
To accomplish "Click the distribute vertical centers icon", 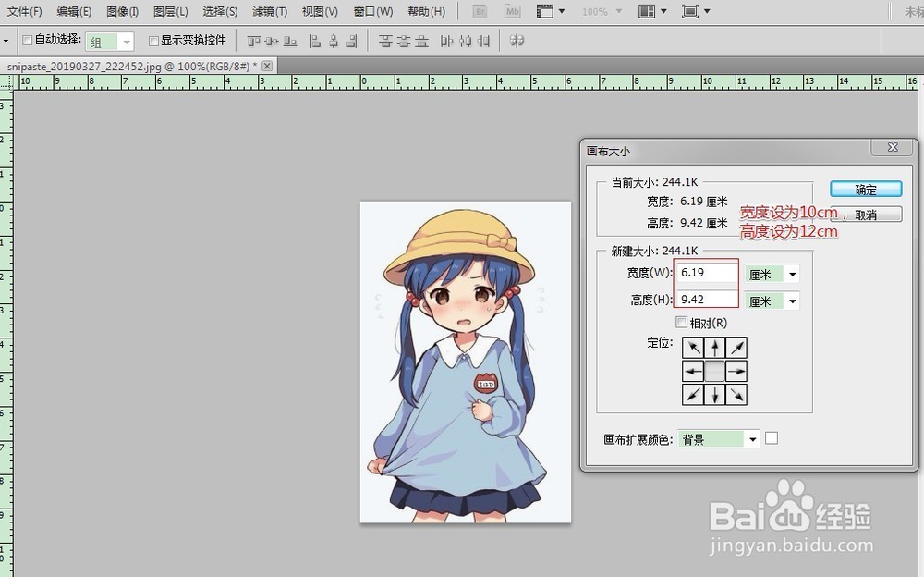I will [404, 41].
